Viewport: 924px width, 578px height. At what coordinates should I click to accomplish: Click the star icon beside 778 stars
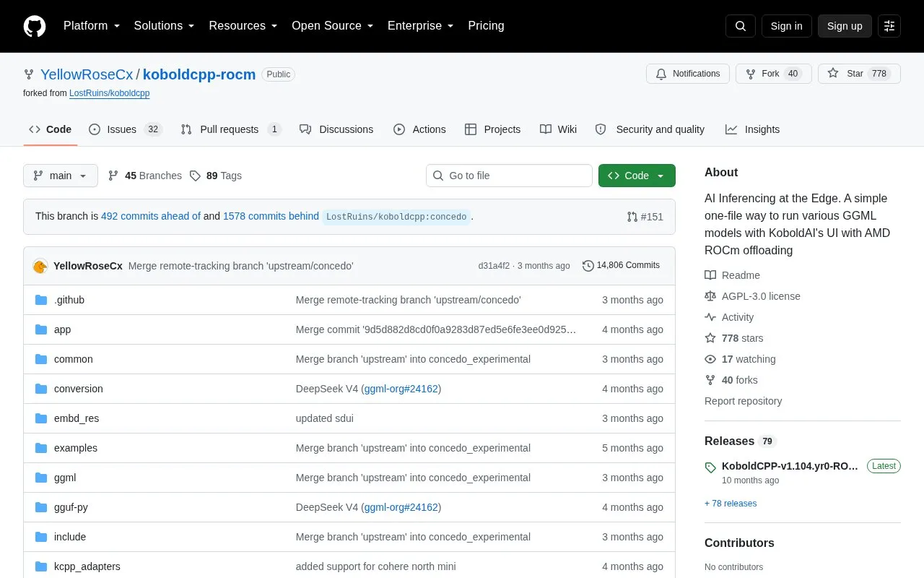point(710,338)
